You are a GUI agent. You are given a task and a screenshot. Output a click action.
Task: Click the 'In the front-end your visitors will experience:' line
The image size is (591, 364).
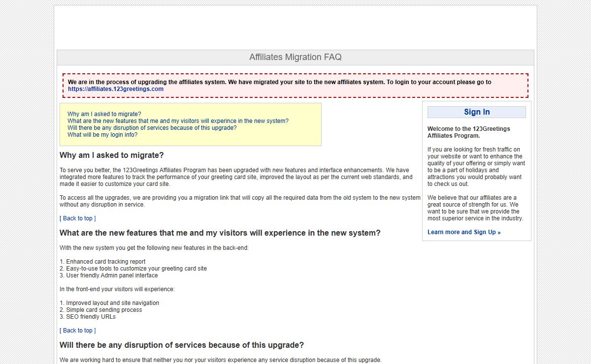pyautogui.click(x=117, y=289)
